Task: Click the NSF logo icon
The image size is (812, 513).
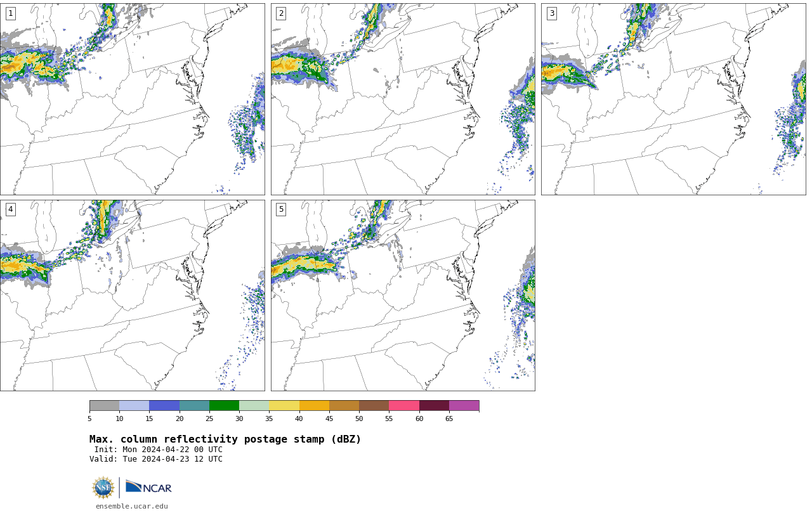Action: click(x=103, y=488)
